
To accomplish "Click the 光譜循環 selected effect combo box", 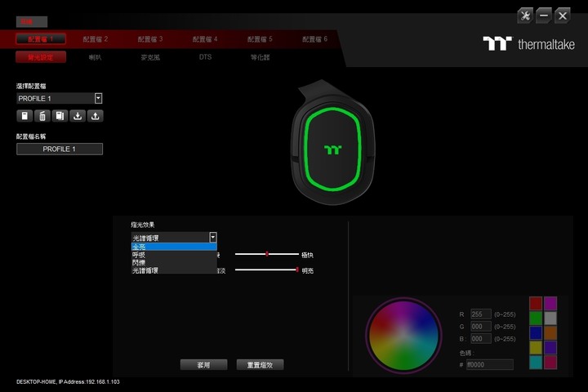I will tap(174, 238).
